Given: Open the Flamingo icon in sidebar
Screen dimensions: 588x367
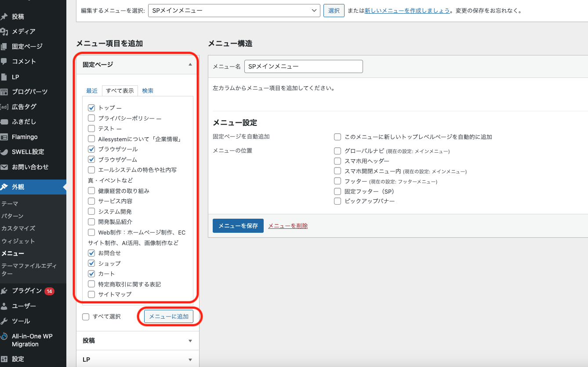Looking at the screenshot, I should coord(4,137).
